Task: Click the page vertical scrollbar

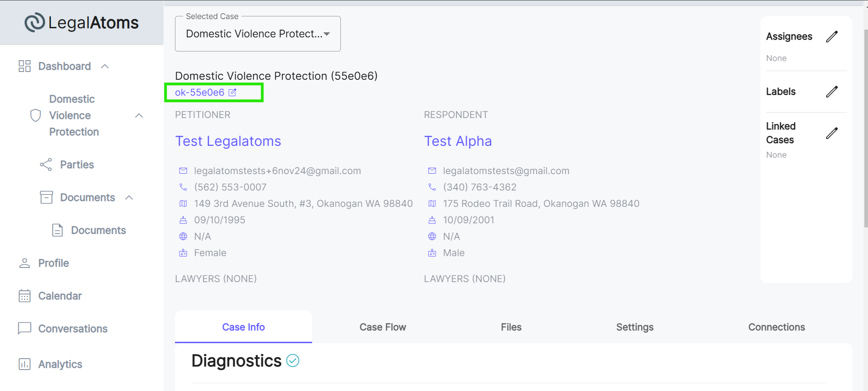Action: tap(866, 128)
